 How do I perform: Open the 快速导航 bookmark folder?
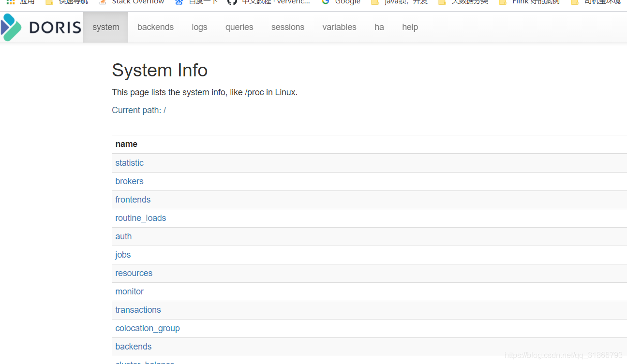(68, 2)
